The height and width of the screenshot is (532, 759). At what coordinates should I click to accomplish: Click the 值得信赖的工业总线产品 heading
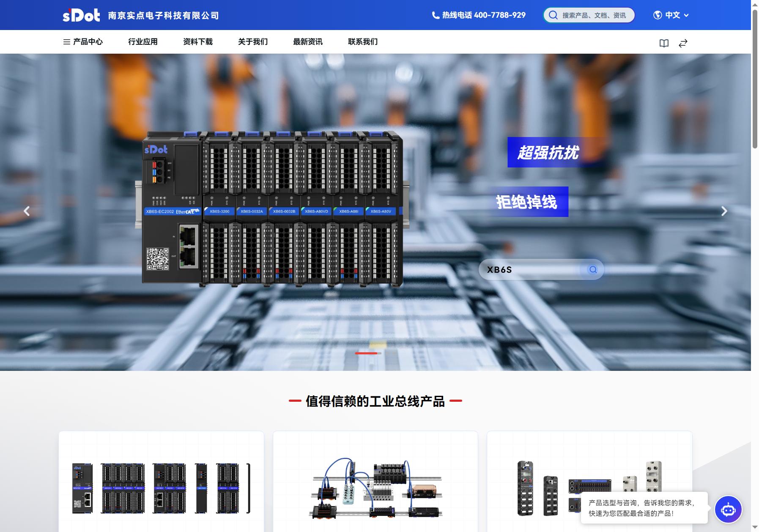coord(375,401)
